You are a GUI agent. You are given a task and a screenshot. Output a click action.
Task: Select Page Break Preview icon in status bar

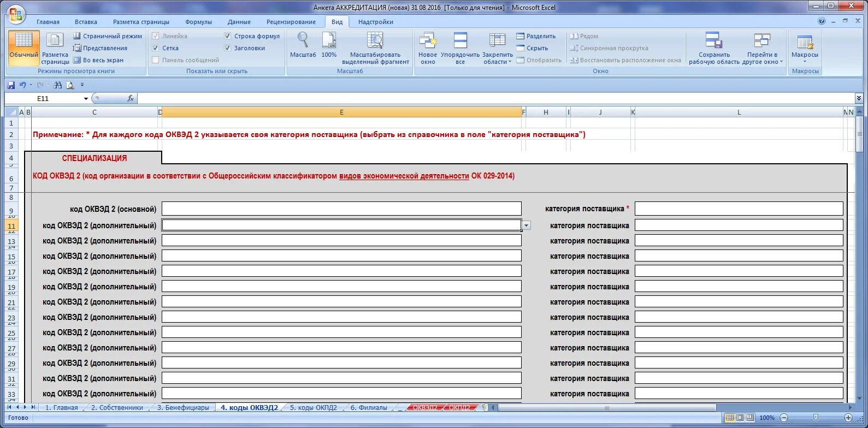750,418
